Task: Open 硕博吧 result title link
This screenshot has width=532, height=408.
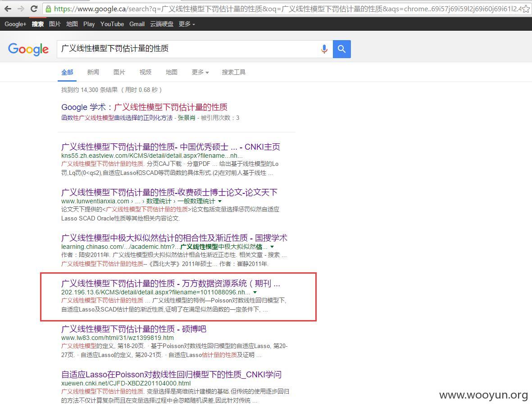Action: point(134,329)
